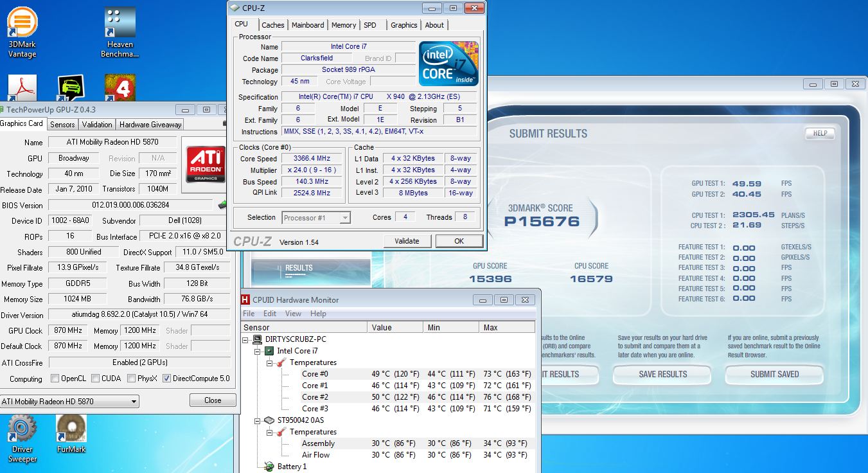
Task: Open the Hardware Giveaway tab
Action: point(150,125)
